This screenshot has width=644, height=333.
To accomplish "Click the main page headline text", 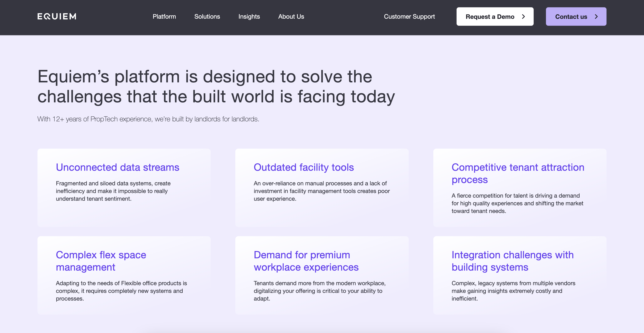I will pyautogui.click(x=216, y=86).
